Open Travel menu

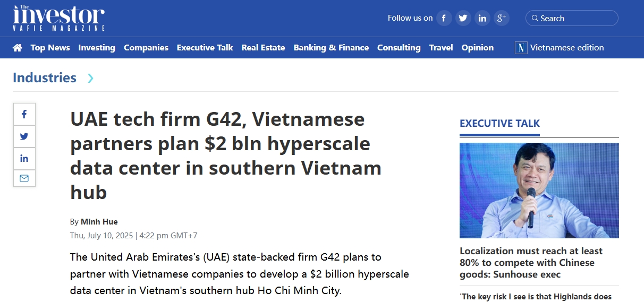click(x=441, y=48)
